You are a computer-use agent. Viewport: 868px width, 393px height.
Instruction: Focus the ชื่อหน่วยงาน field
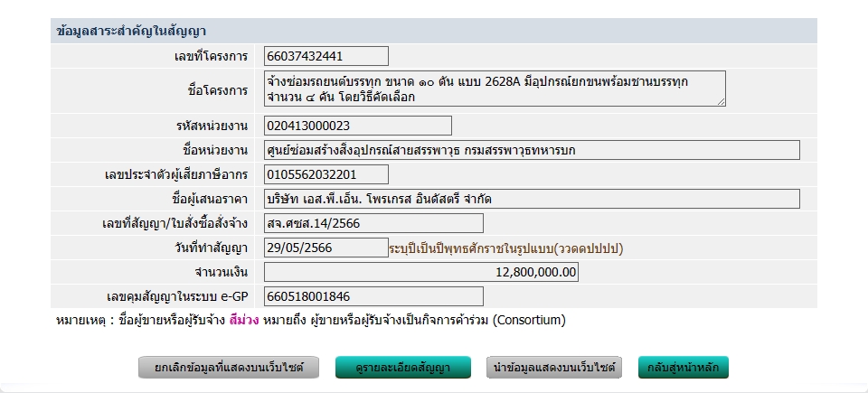(x=532, y=150)
